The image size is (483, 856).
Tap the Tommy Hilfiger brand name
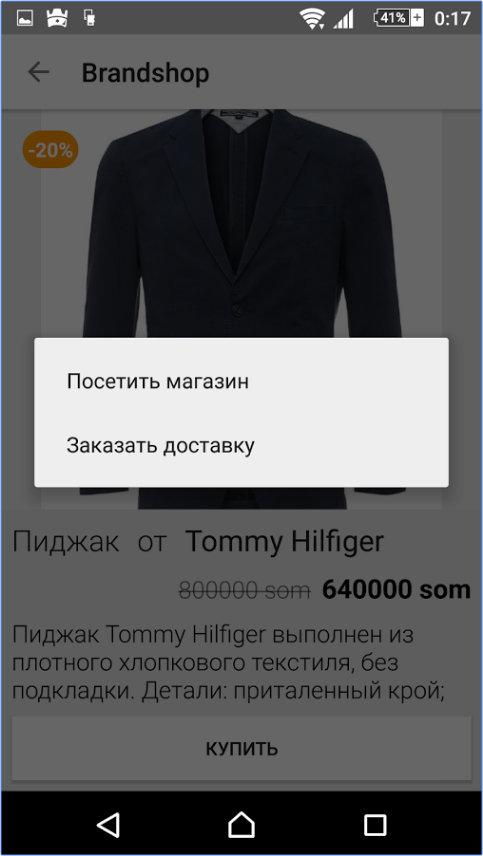pyautogui.click(x=284, y=542)
